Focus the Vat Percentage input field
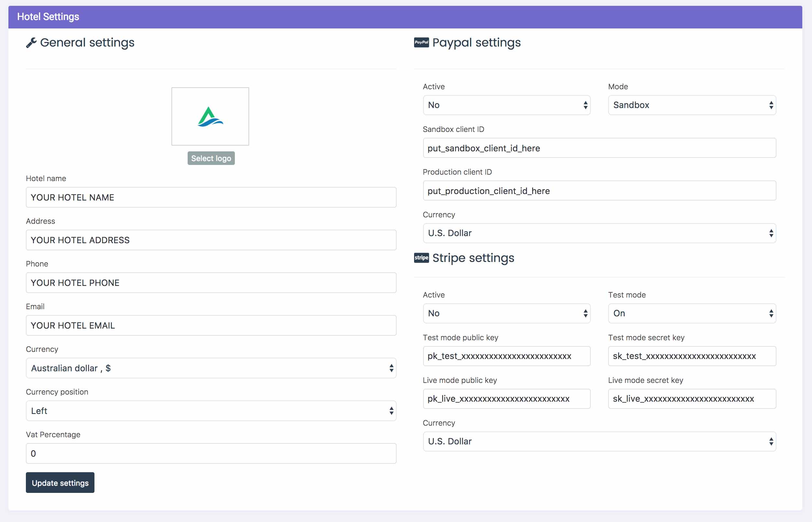Screen dimensions: 812x522 click(x=211, y=453)
